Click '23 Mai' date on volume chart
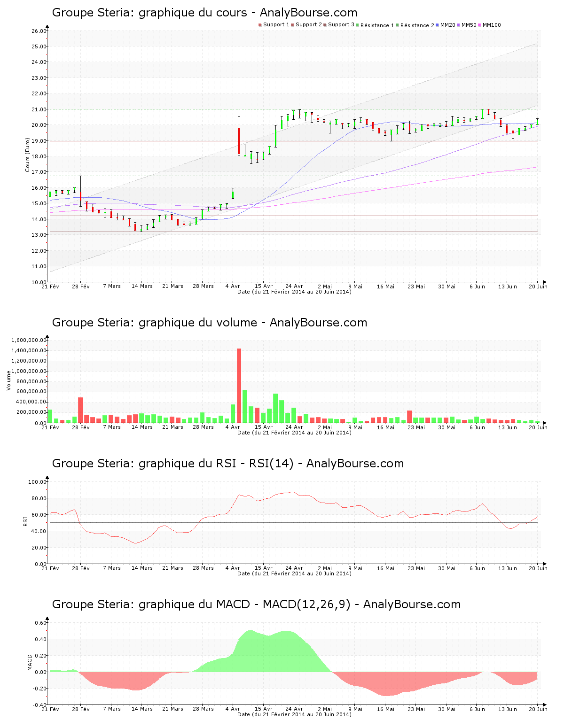This screenshot has width=564, height=728. (x=416, y=427)
